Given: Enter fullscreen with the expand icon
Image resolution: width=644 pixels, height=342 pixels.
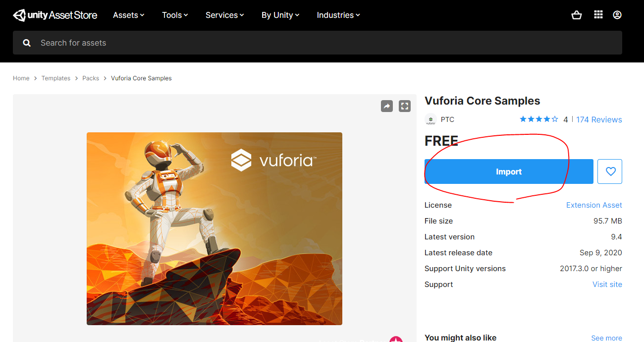Looking at the screenshot, I should coord(405,106).
